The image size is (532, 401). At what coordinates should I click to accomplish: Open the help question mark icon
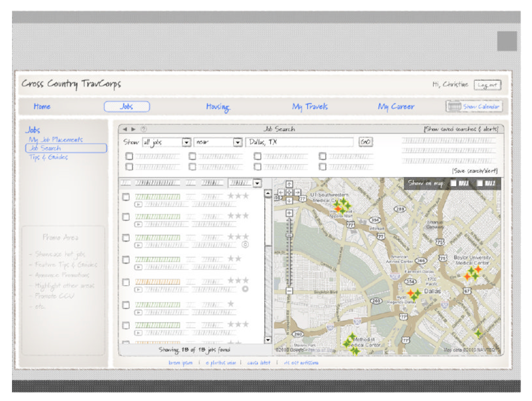tap(144, 129)
